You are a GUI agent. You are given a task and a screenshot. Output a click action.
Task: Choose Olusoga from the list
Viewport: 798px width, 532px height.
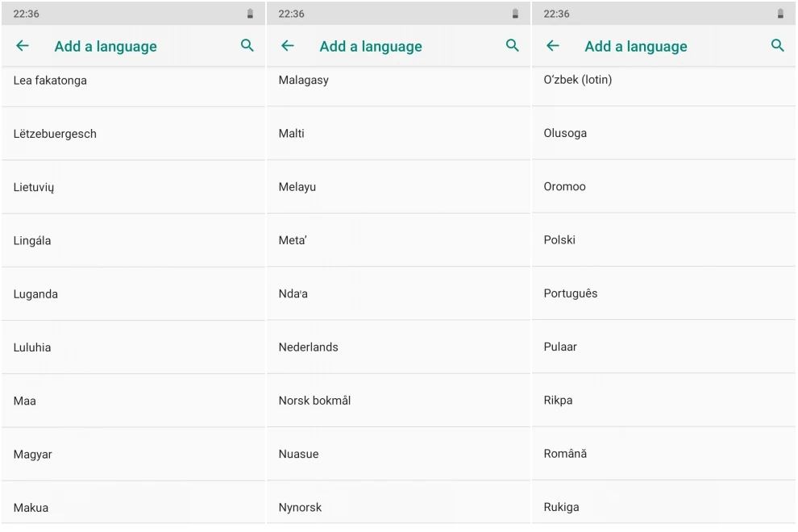tap(663, 133)
